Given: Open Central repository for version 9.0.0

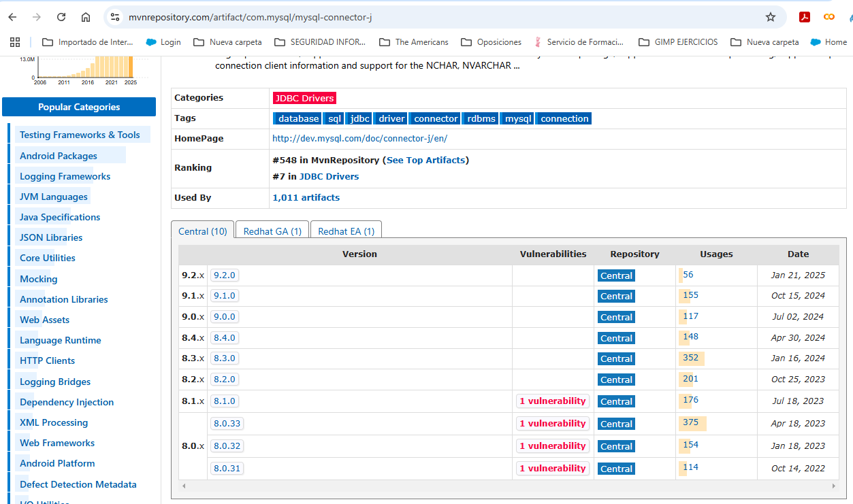Looking at the screenshot, I should click(616, 317).
